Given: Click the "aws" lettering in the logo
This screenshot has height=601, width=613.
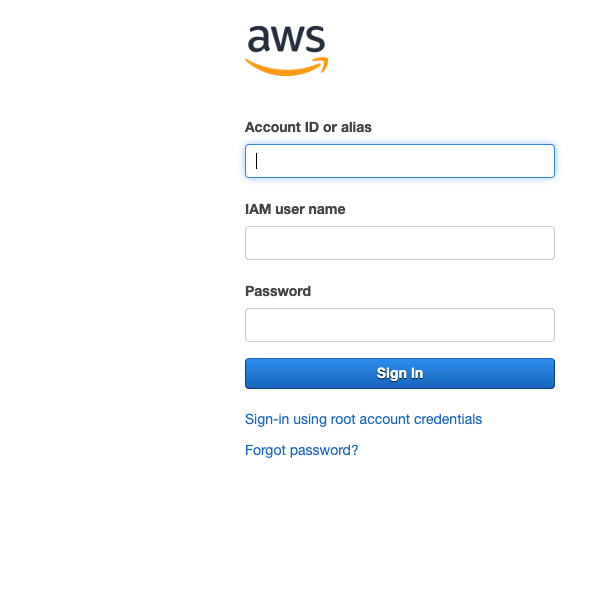Looking at the screenshot, I should pyautogui.click(x=287, y=39).
